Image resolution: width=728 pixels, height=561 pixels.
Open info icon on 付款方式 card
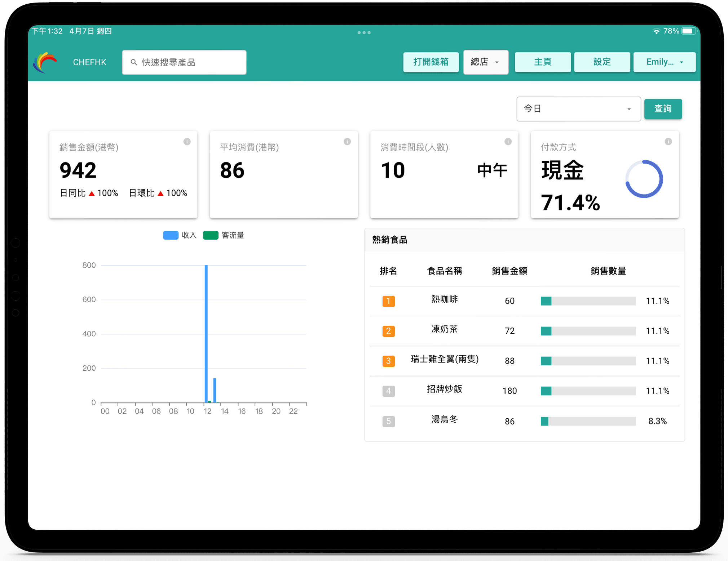point(669,142)
